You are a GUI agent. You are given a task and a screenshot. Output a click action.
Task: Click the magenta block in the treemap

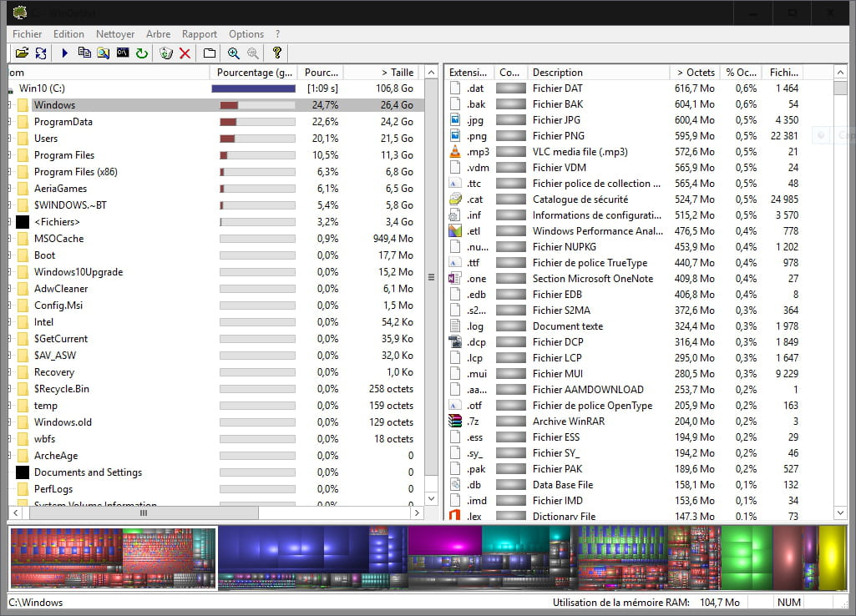coord(444,540)
